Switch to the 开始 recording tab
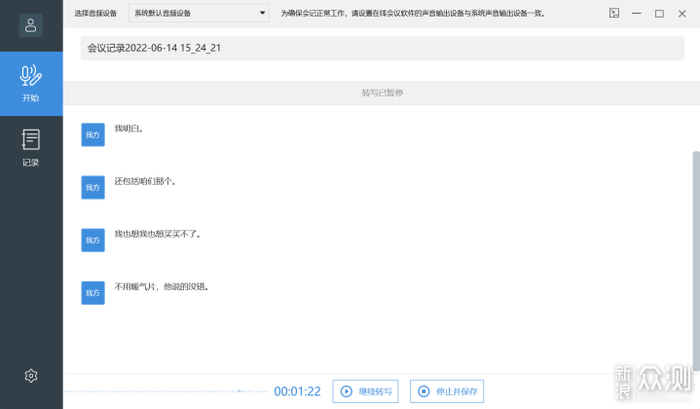 point(31,83)
